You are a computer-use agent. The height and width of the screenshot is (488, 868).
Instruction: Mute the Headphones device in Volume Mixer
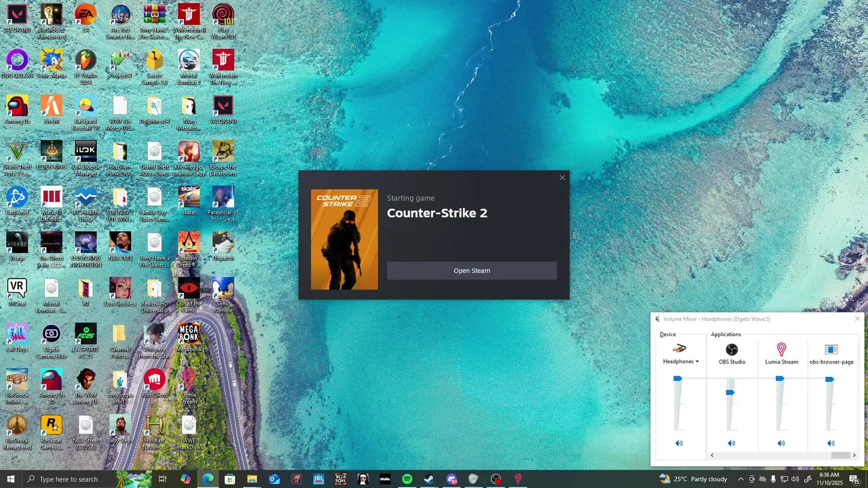(679, 443)
